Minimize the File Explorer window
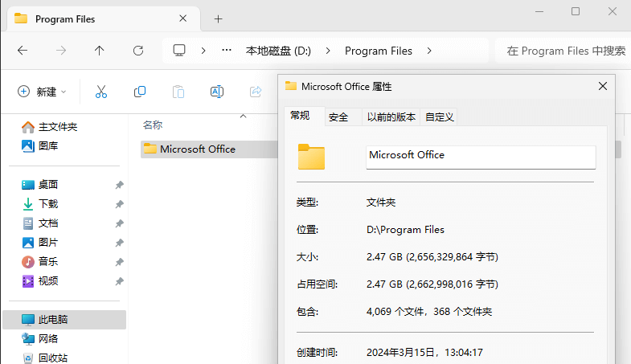This screenshot has width=631, height=364. (539, 11)
